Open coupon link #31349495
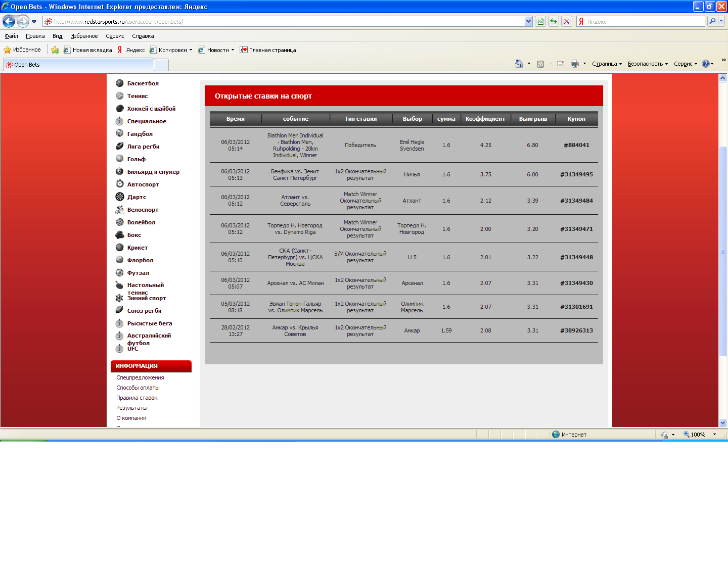Screen dimensions: 728x573 (x=576, y=174)
